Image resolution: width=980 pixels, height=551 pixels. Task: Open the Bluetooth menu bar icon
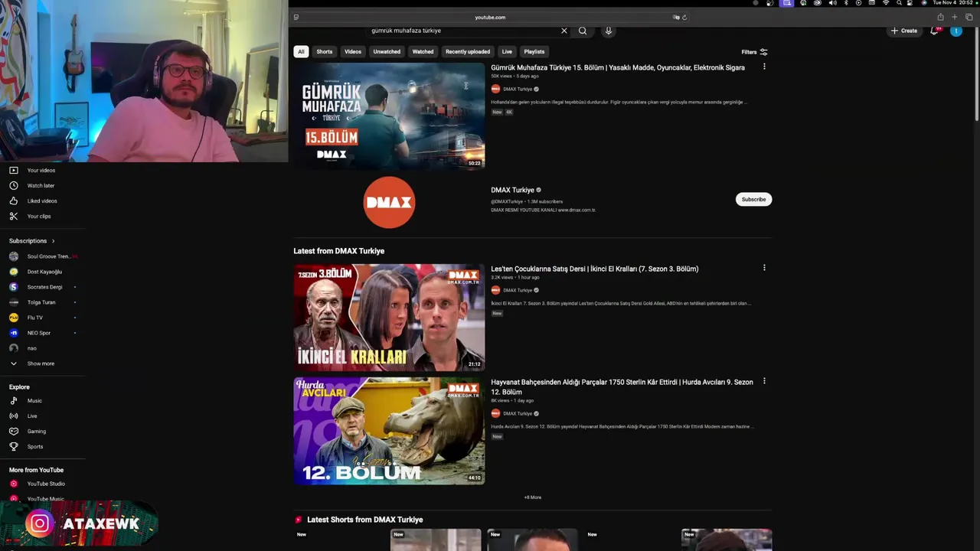pyautogui.click(x=845, y=3)
